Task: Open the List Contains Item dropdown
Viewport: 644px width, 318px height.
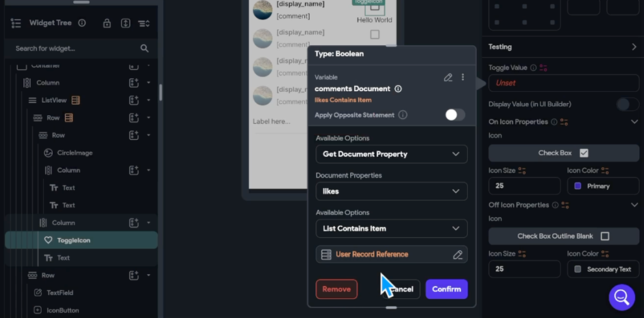Action: pos(391,228)
